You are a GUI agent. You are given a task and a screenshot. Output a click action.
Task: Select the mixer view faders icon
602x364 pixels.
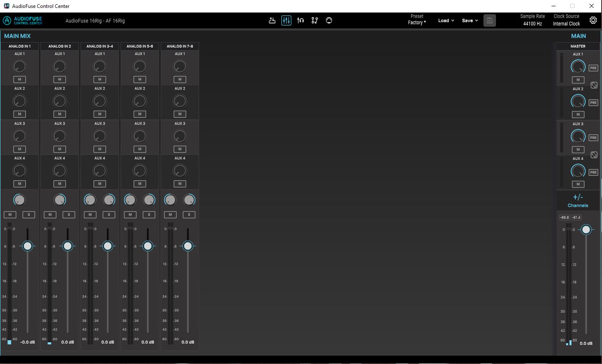pos(286,20)
